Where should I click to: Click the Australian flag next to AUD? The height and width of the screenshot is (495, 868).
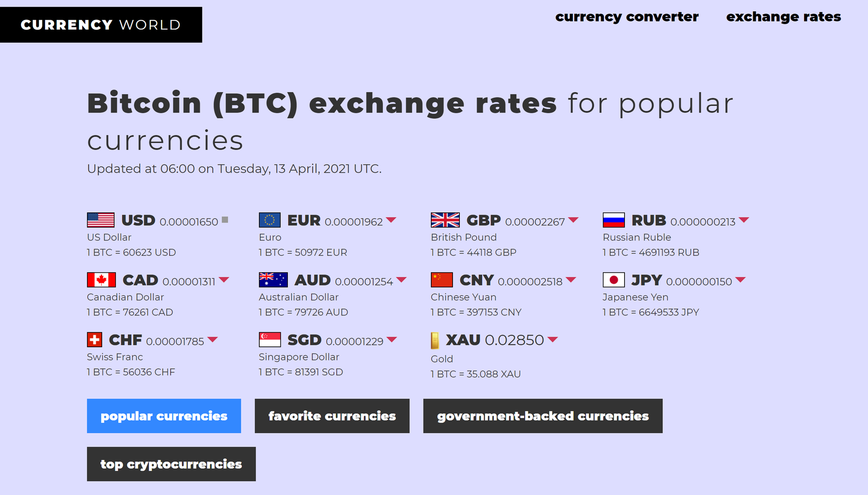tap(273, 280)
